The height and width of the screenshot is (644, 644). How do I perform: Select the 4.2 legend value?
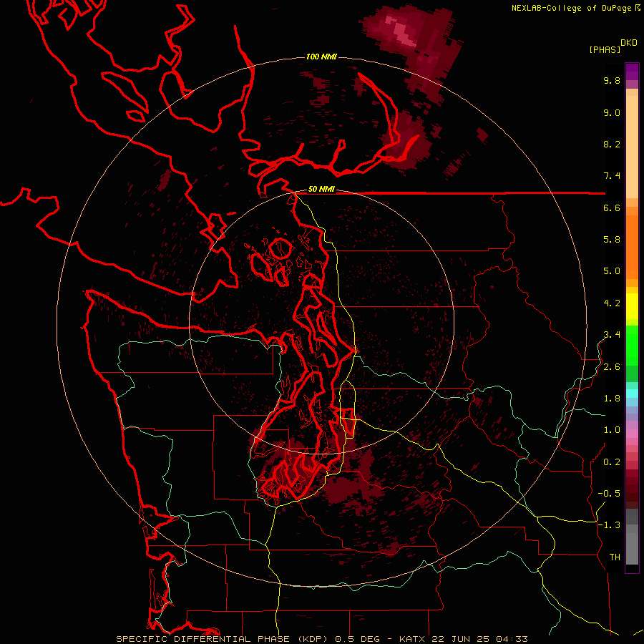click(612, 303)
